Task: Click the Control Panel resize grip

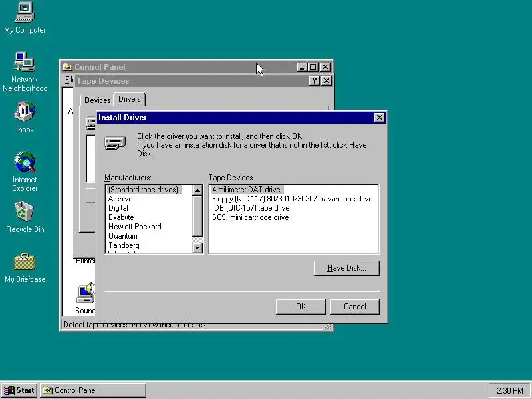Action: tap(328, 327)
